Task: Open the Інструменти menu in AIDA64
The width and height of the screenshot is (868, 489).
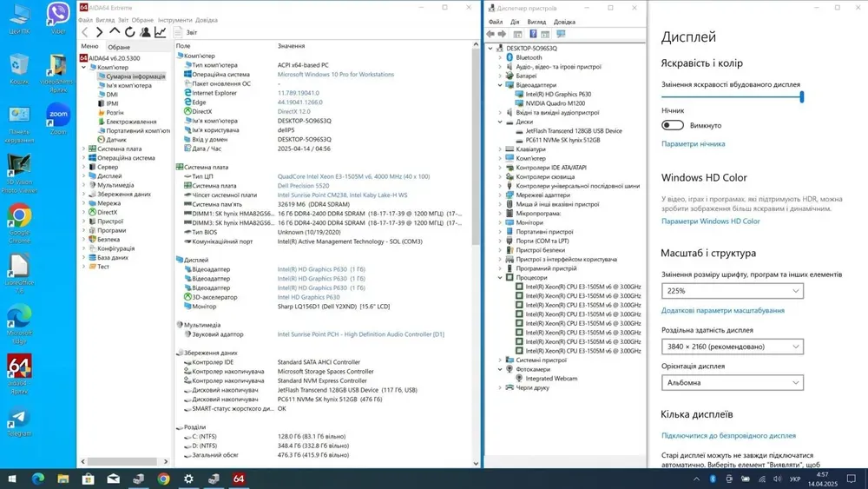Action: pos(175,20)
